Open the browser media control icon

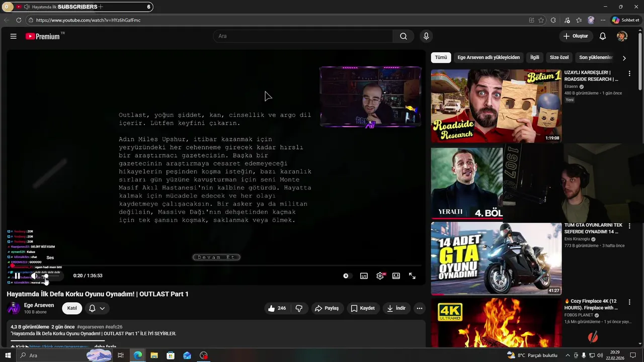point(567,20)
